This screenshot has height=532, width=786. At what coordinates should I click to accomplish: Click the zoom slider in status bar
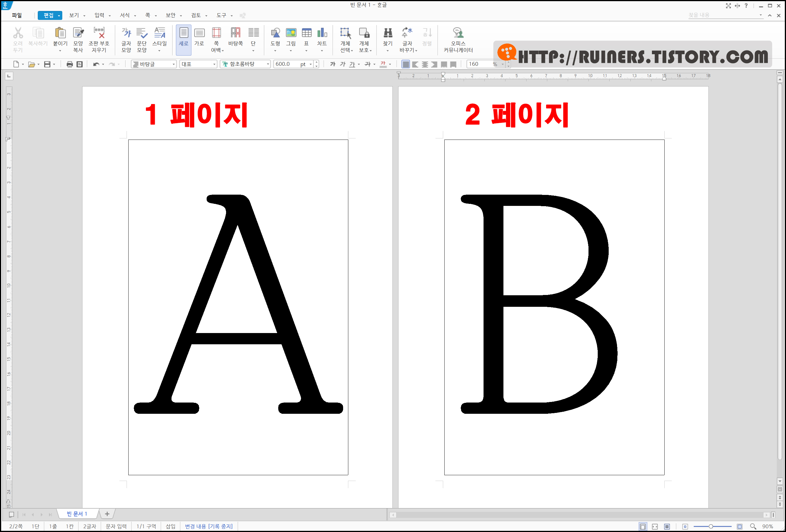coord(711,526)
